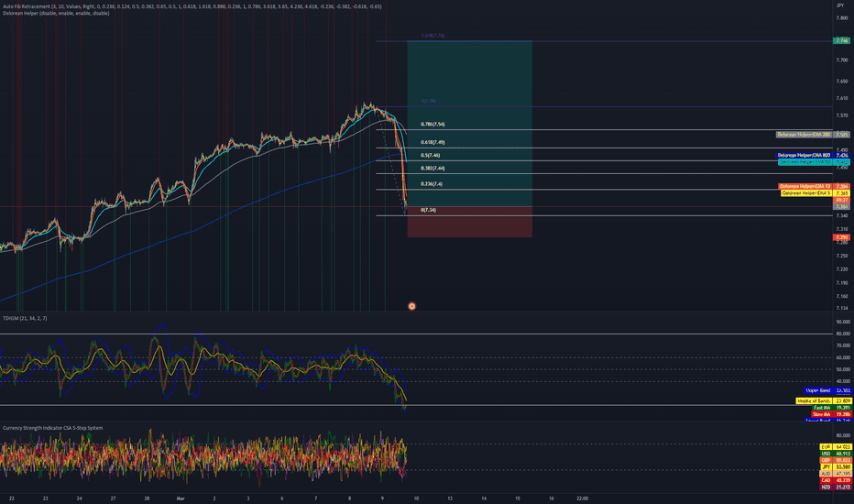Click the NZD currency strength label
Image resolution: width=854 pixels, height=504 pixels.
(827, 487)
